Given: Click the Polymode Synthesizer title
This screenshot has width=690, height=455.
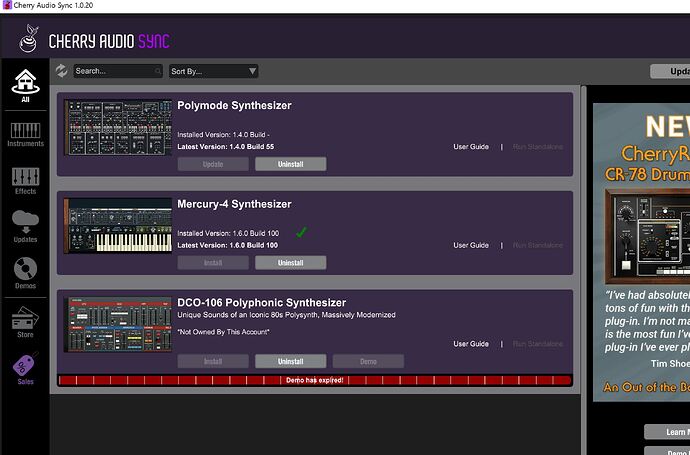Looking at the screenshot, I should click(234, 106).
